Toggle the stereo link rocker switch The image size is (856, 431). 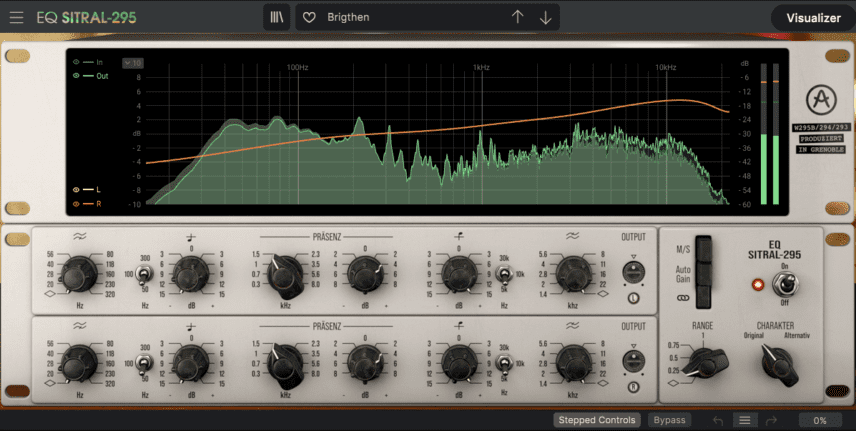(704, 298)
